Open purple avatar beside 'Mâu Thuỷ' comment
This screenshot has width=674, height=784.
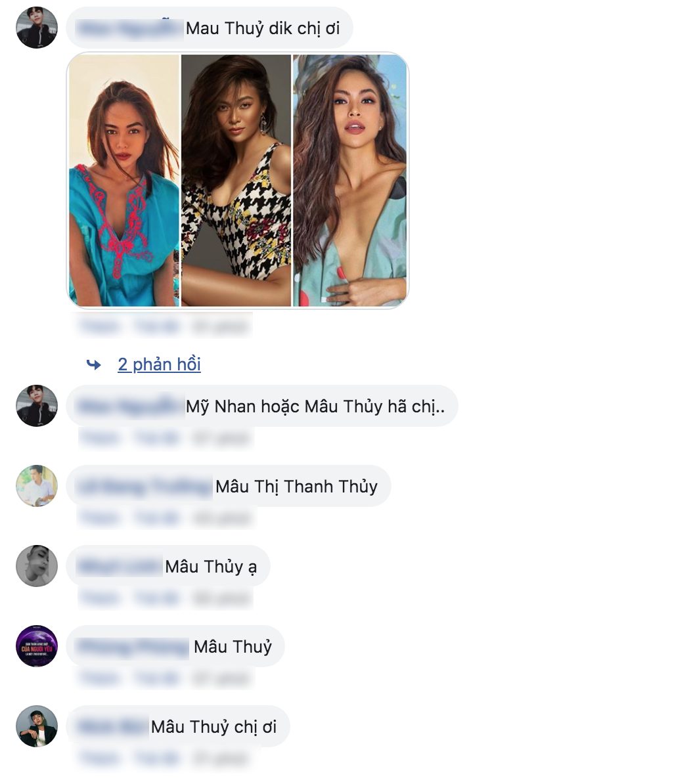pyautogui.click(x=37, y=645)
